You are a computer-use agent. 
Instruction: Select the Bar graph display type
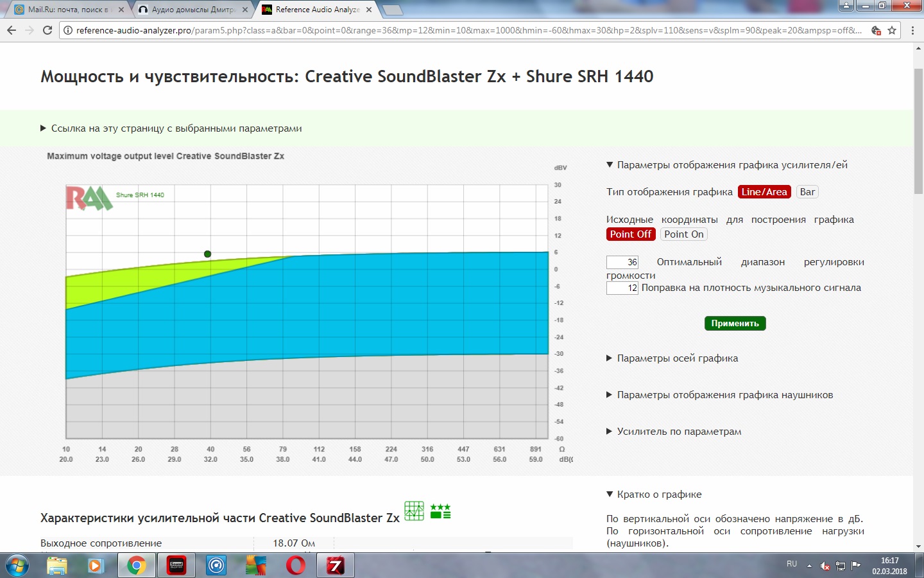(x=807, y=192)
